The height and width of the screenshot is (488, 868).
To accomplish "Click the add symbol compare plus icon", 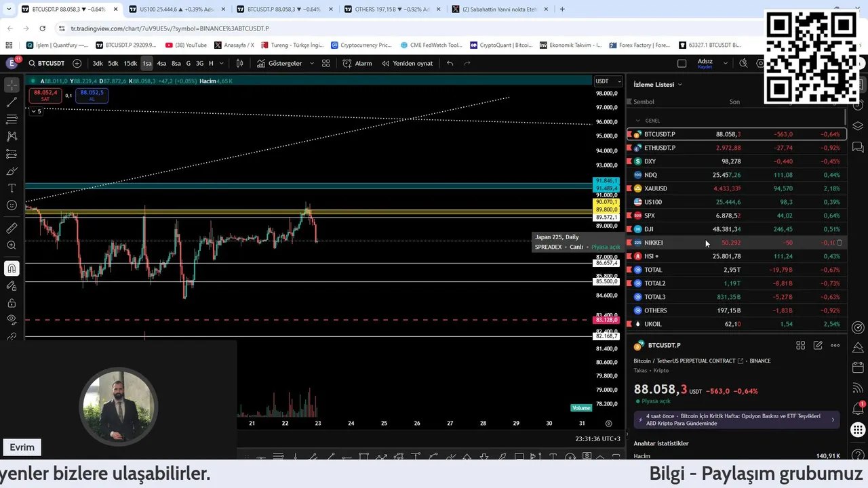I will pyautogui.click(x=77, y=63).
